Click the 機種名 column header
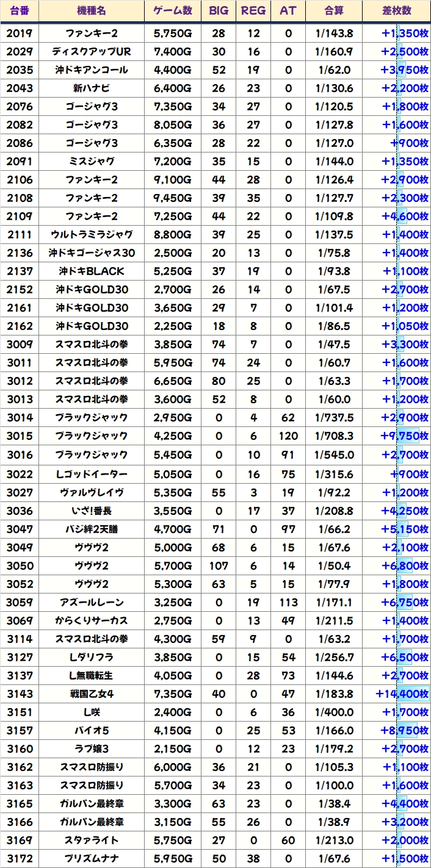431x868 pixels. (x=92, y=11)
